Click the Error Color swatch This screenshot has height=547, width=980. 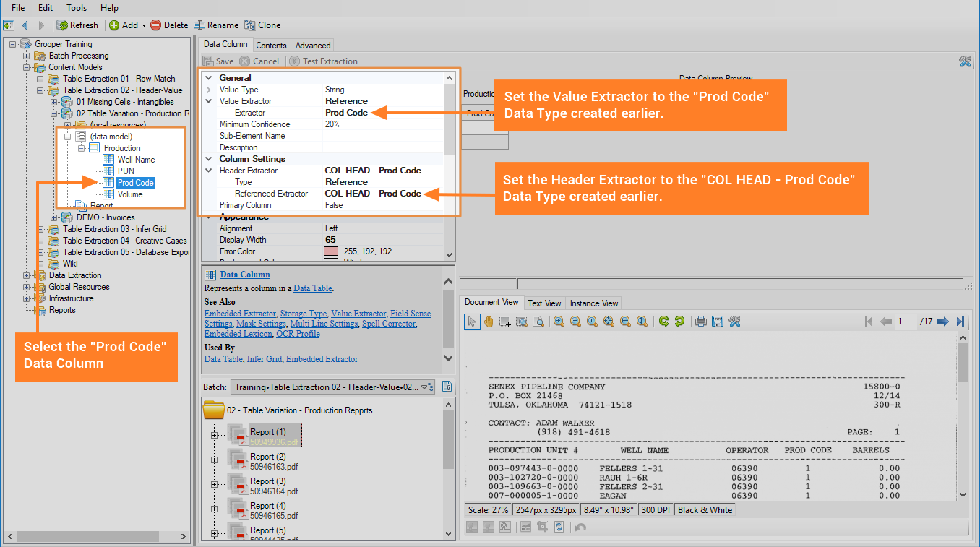[331, 251]
